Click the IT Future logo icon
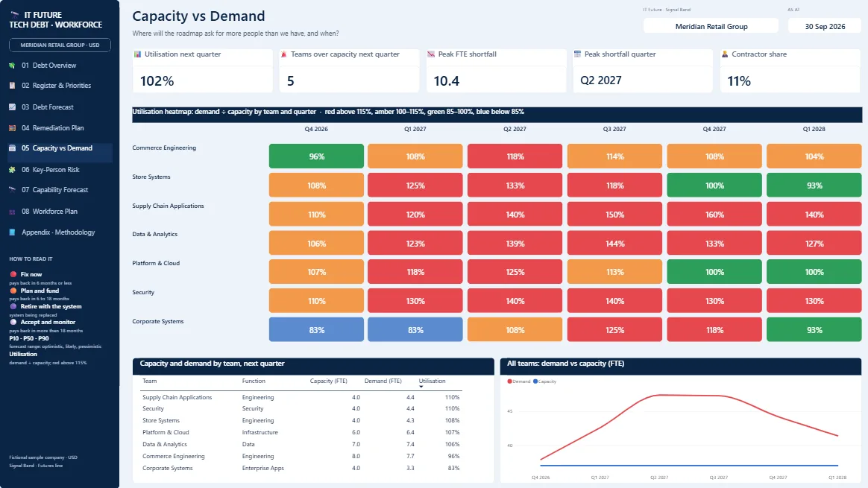 point(15,15)
